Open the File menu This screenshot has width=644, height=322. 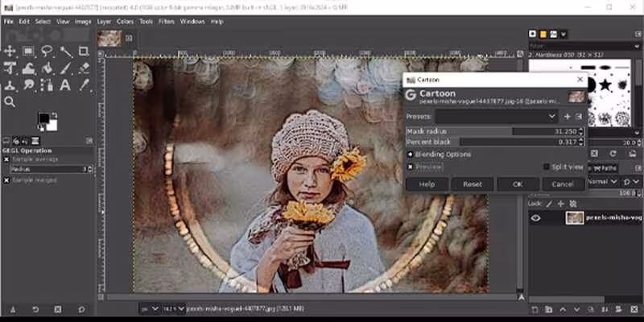(9, 22)
